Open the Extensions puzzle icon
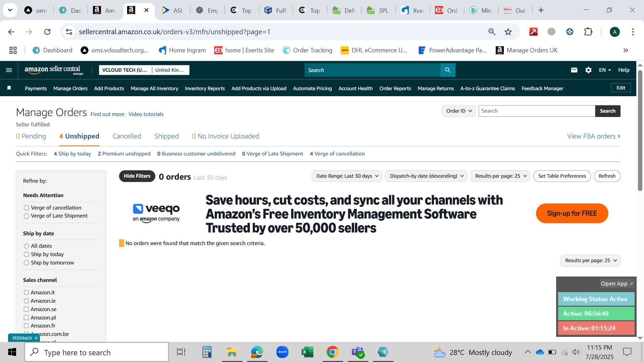This screenshot has height=362, width=644. 588,32
